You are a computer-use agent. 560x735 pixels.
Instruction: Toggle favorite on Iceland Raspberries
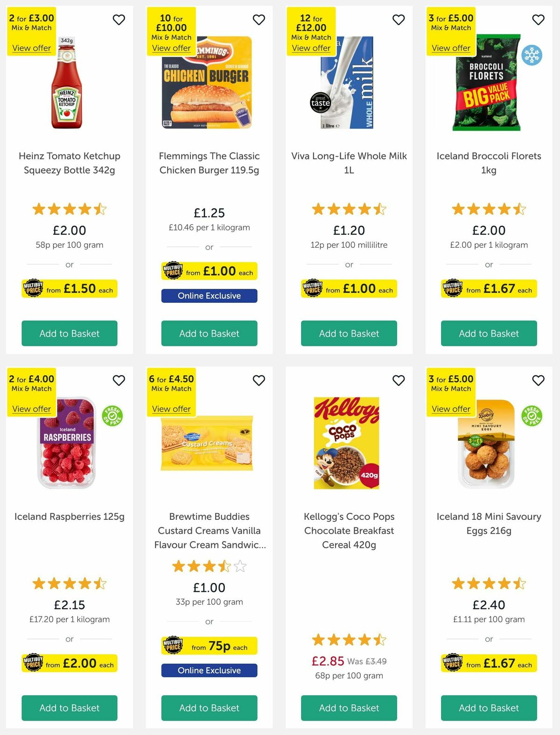pyautogui.click(x=119, y=381)
